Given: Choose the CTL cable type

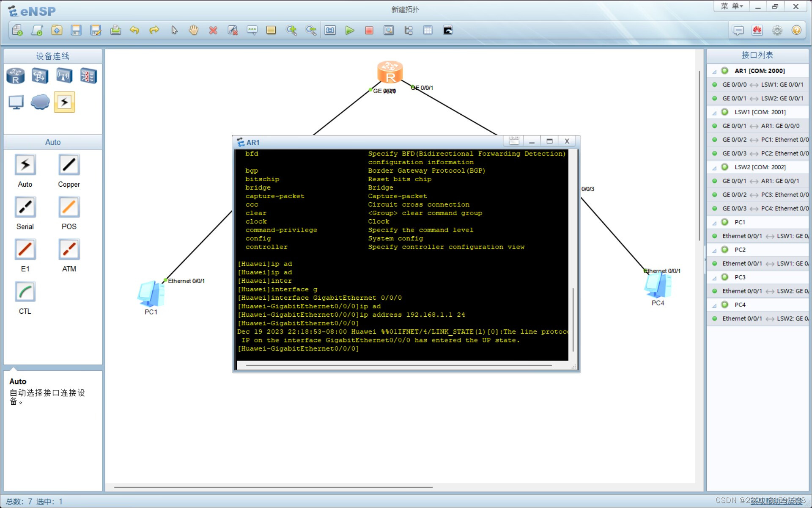Looking at the screenshot, I should (25, 292).
